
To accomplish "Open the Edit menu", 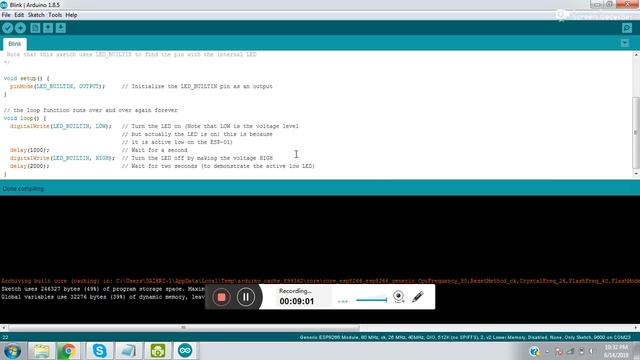I will click(x=19, y=15).
